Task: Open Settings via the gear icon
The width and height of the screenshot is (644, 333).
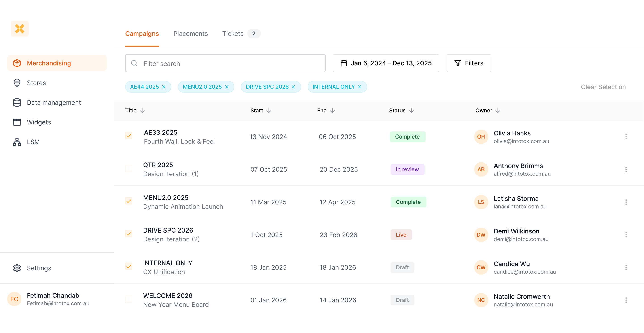Action: tap(17, 268)
